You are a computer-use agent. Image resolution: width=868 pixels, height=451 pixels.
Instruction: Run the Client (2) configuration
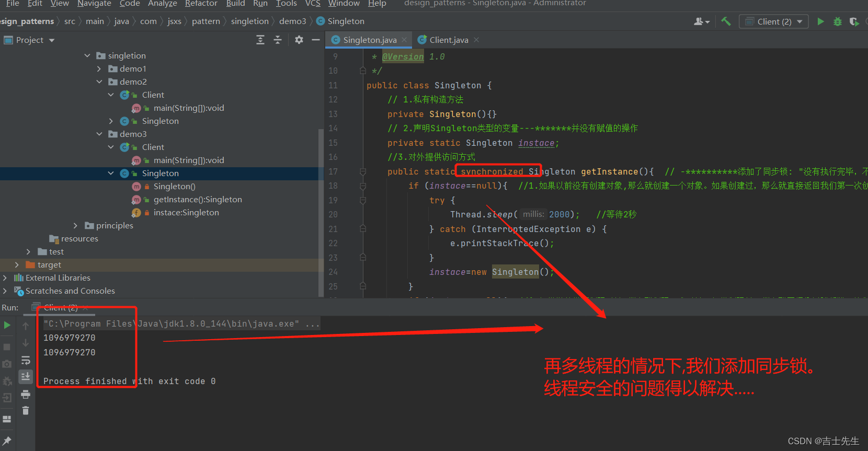(820, 21)
